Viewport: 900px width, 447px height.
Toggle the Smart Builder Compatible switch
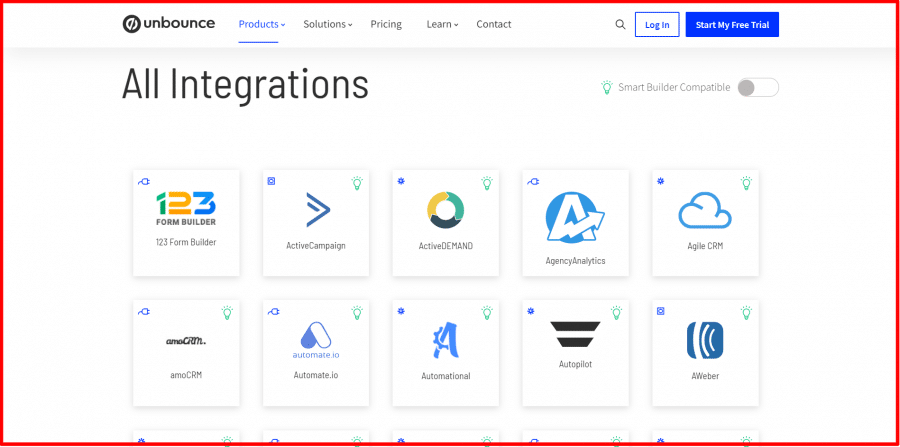tap(758, 88)
